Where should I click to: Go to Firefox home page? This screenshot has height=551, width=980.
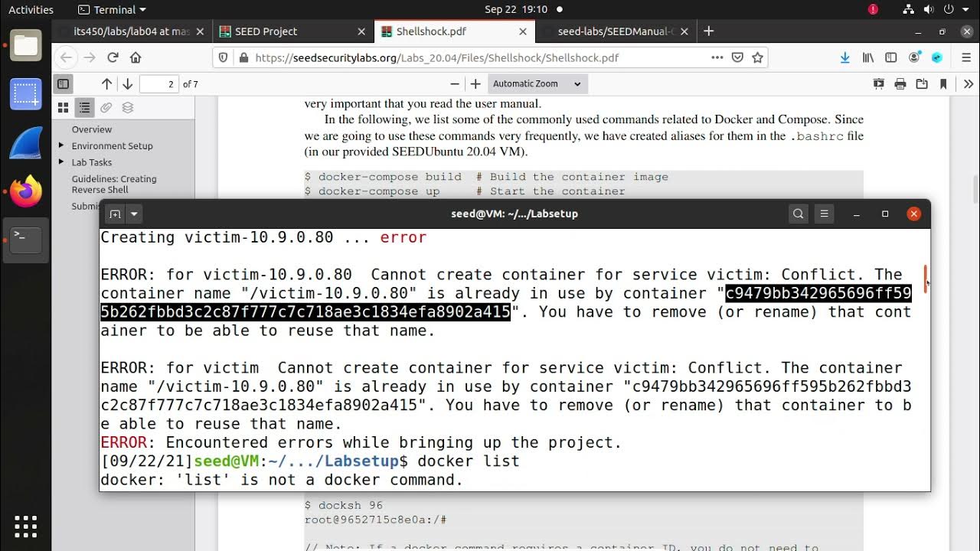136,57
